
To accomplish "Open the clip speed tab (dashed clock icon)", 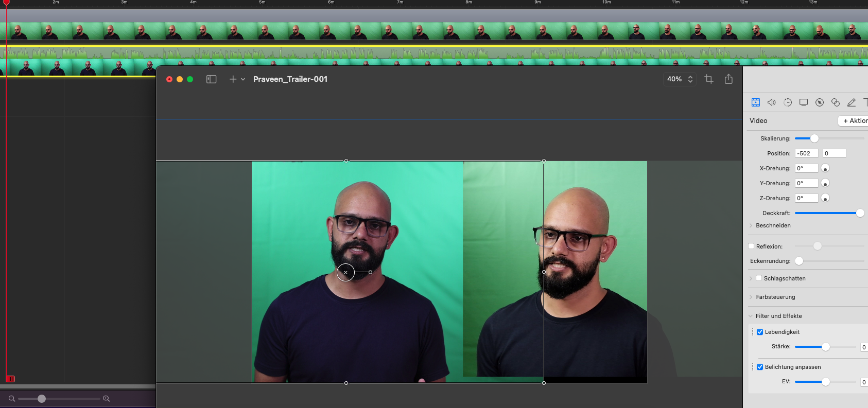I will tap(788, 102).
